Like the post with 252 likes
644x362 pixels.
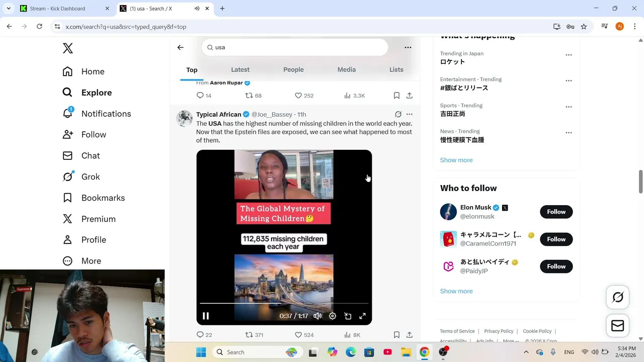(304, 96)
